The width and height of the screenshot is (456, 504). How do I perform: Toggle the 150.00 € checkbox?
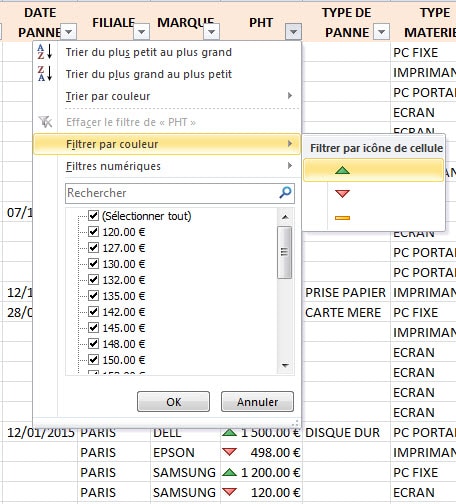click(x=93, y=360)
